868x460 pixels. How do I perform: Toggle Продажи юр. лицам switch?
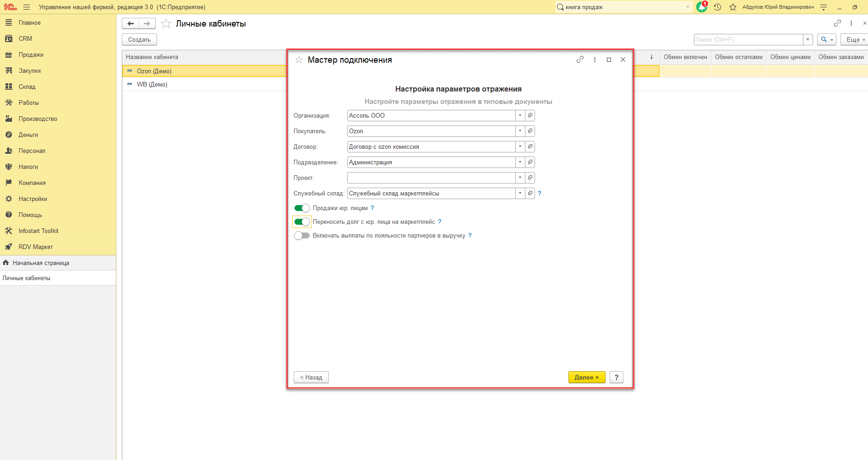click(x=302, y=208)
